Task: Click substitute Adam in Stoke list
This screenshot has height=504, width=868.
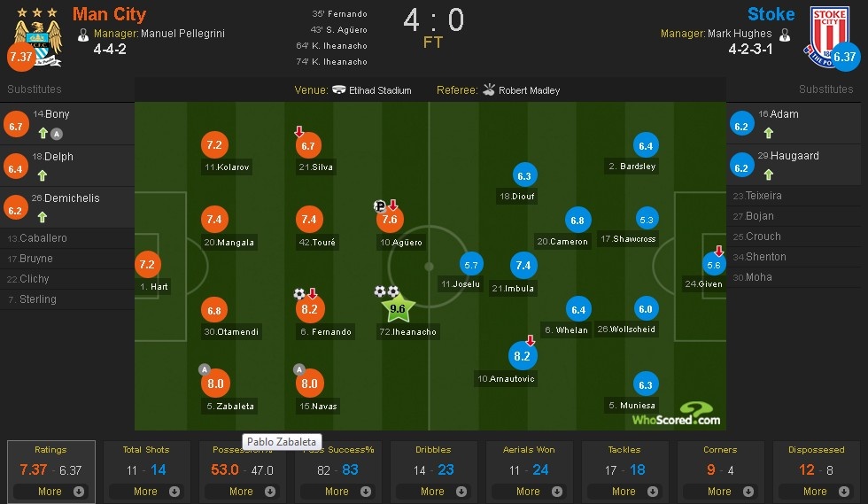Action: pos(784,114)
